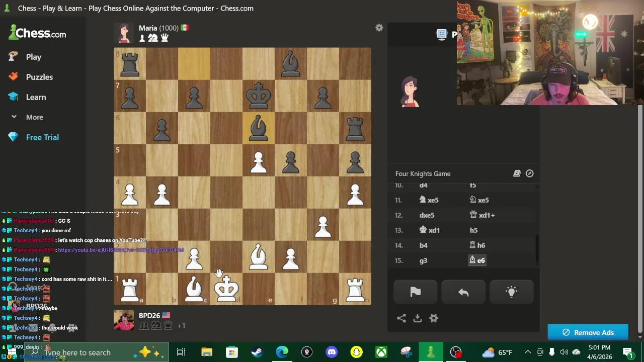
Task: Select move 12 queen xd1+ in move list
Action: (x=482, y=215)
